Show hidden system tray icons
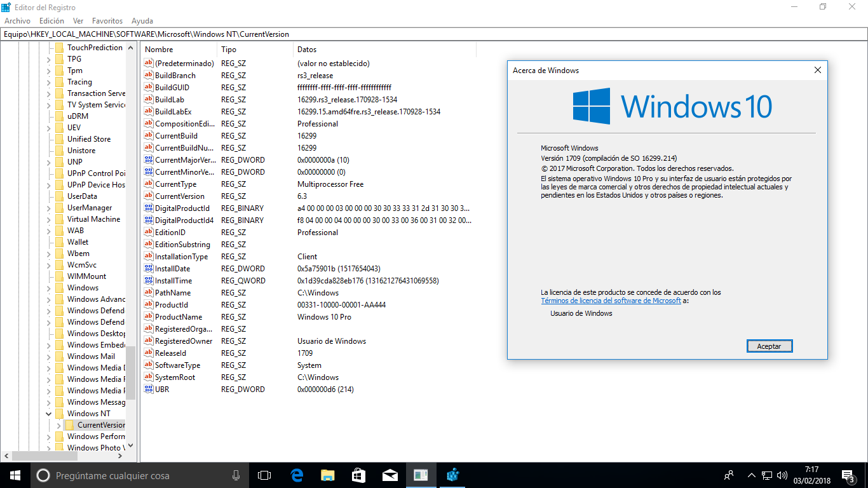 click(x=752, y=475)
